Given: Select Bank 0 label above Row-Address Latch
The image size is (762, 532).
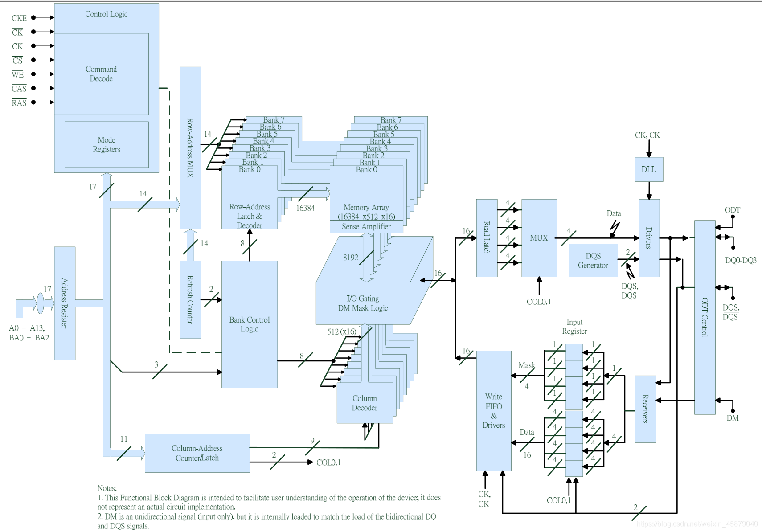Looking at the screenshot, I should [x=250, y=169].
